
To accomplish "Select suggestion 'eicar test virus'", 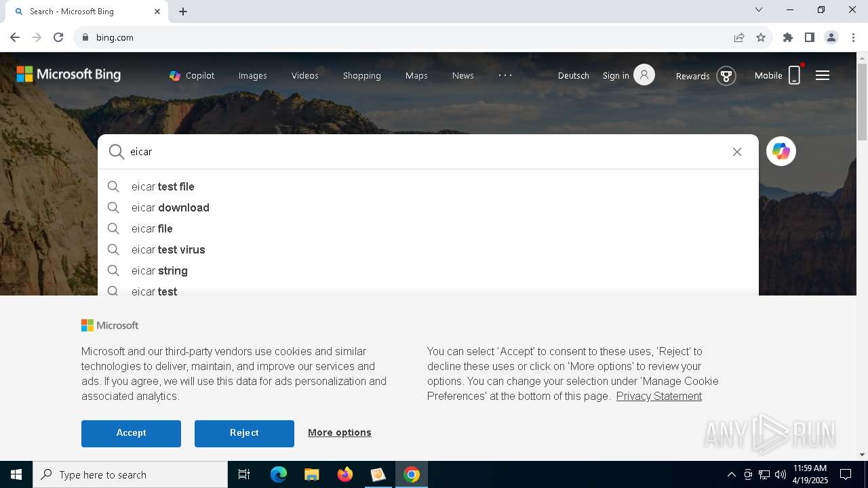I will tap(428, 249).
